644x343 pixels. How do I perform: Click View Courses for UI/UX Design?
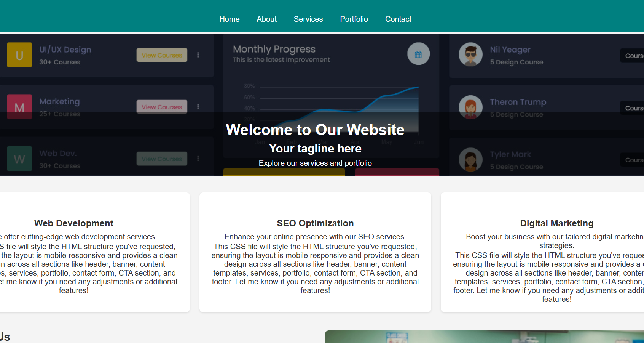point(162,55)
